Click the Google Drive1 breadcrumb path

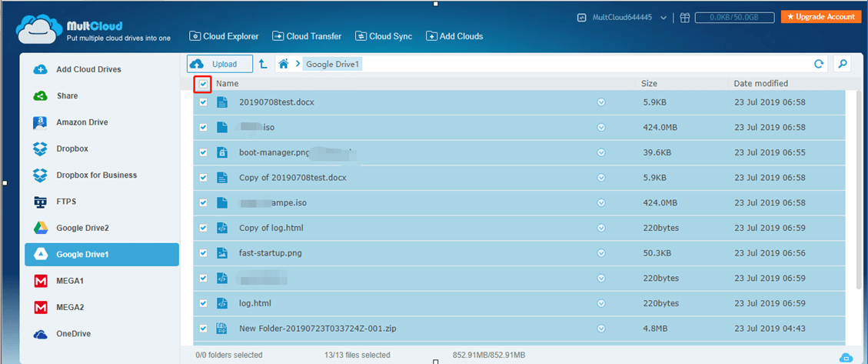pyautogui.click(x=332, y=65)
